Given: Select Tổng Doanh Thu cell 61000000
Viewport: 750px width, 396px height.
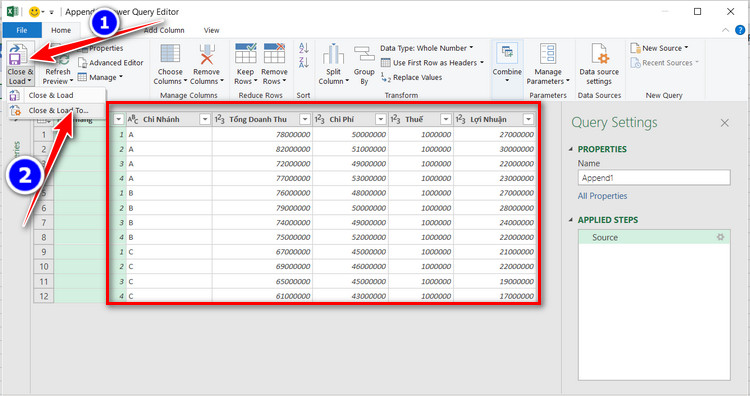Looking at the screenshot, I should 262,296.
